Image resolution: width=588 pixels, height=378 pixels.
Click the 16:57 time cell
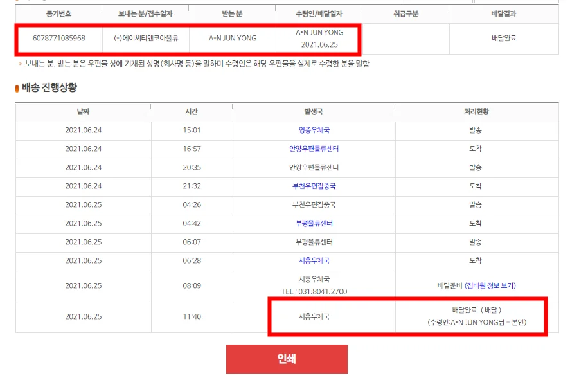[192, 149]
